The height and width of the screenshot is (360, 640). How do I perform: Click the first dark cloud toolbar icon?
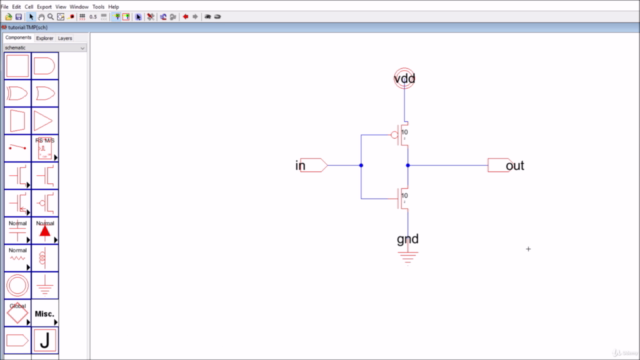208,17
